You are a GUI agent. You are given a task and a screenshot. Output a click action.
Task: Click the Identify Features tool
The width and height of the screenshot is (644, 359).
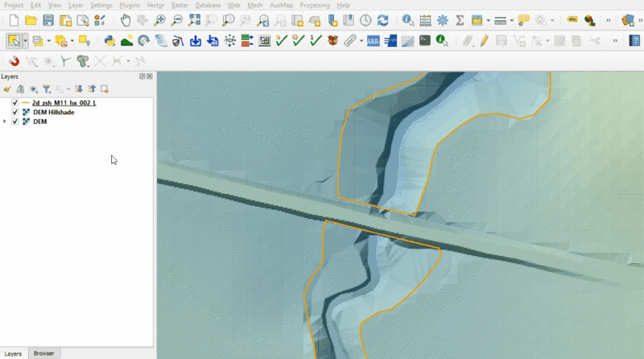pos(407,20)
